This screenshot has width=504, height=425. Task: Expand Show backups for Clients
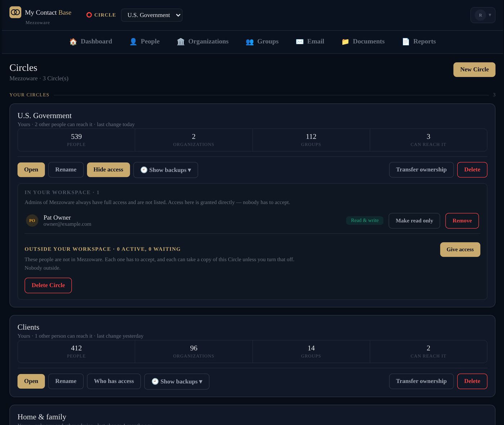click(177, 381)
